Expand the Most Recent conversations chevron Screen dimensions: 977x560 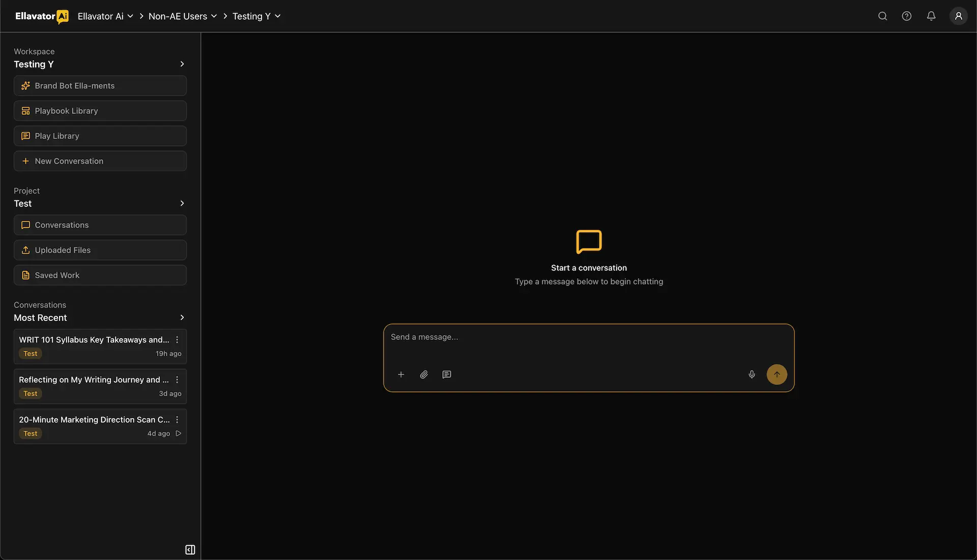[x=182, y=317]
